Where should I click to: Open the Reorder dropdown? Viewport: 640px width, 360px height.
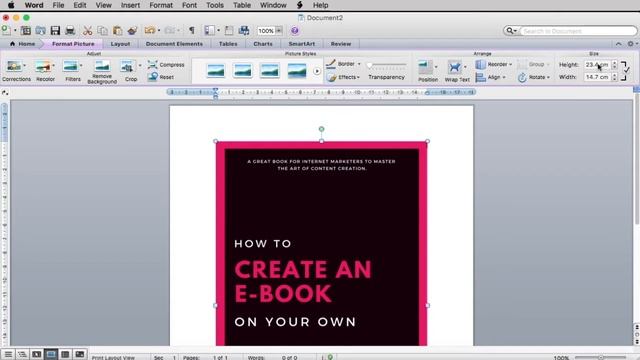coord(494,64)
